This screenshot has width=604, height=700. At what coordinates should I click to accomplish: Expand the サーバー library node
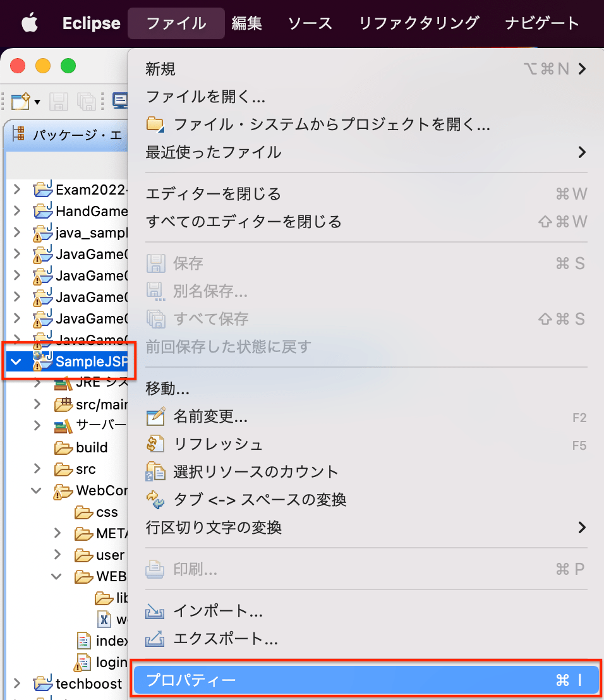pyautogui.click(x=37, y=425)
